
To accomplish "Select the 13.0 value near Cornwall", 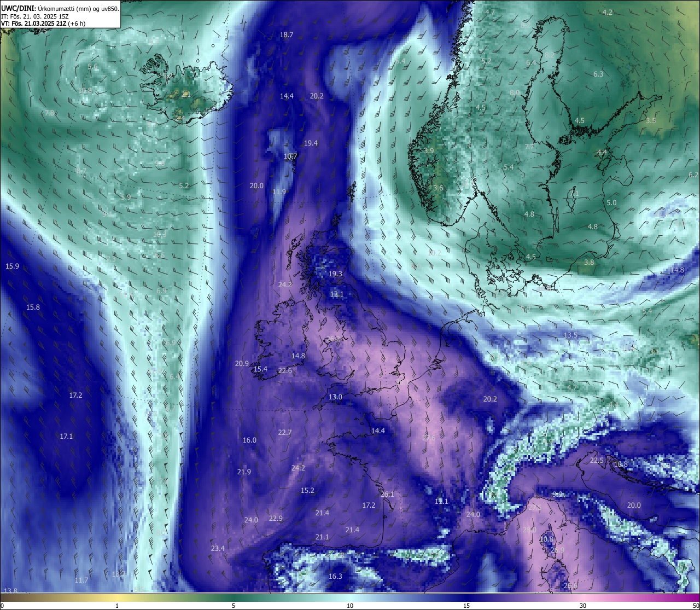I will click(335, 397).
